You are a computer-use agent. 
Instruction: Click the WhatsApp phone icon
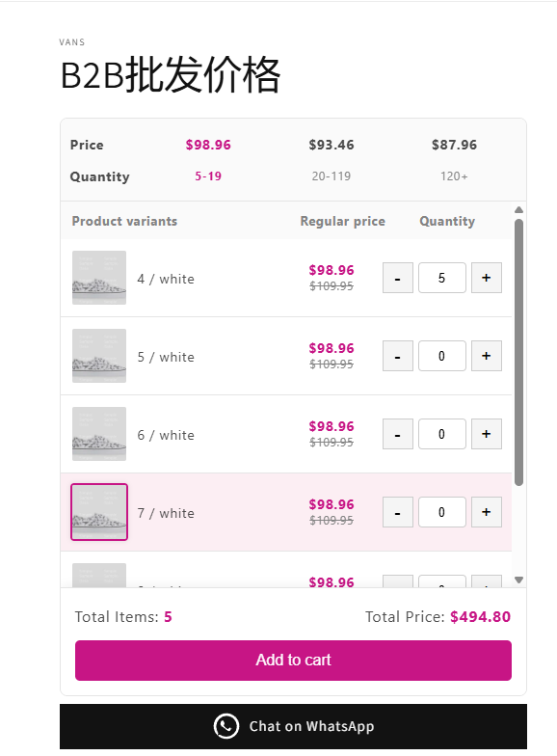click(x=225, y=726)
